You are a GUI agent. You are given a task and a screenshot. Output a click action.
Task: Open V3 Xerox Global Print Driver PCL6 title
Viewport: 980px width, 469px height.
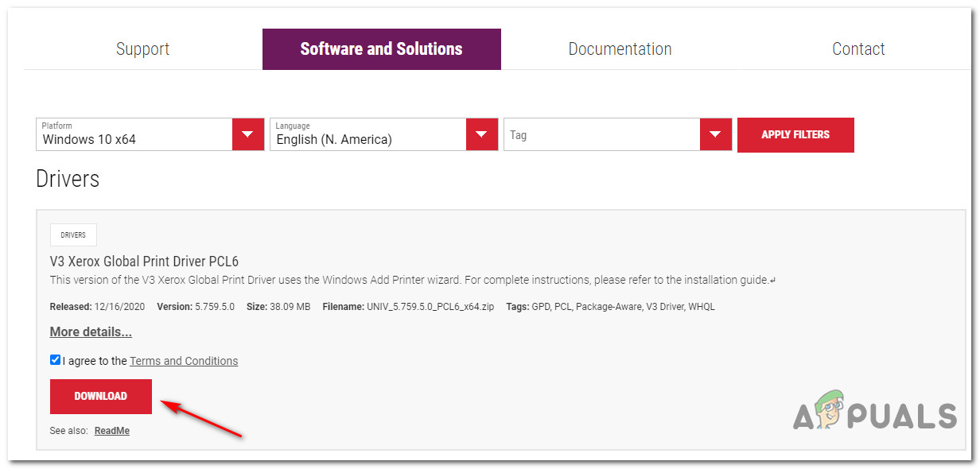[144, 262]
